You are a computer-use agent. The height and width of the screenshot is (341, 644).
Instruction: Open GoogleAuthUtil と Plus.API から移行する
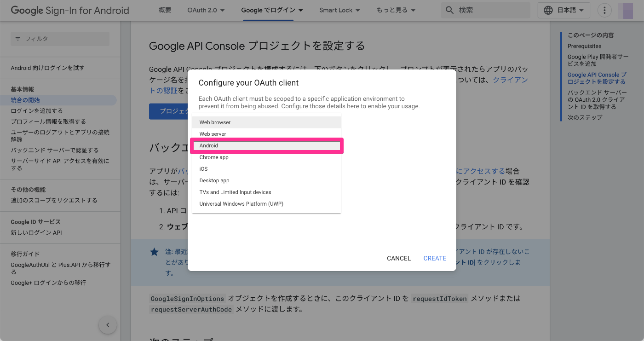pyautogui.click(x=61, y=268)
